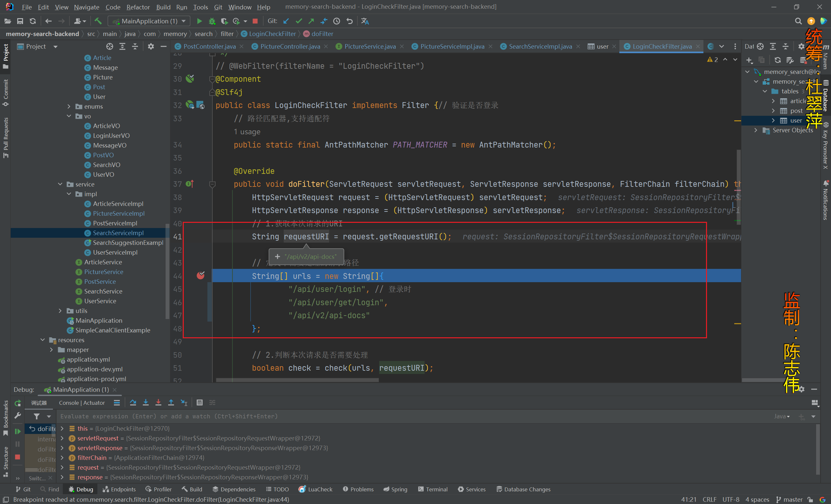Toggle the Maven tool window
The image size is (831, 504).
[x=825, y=57]
